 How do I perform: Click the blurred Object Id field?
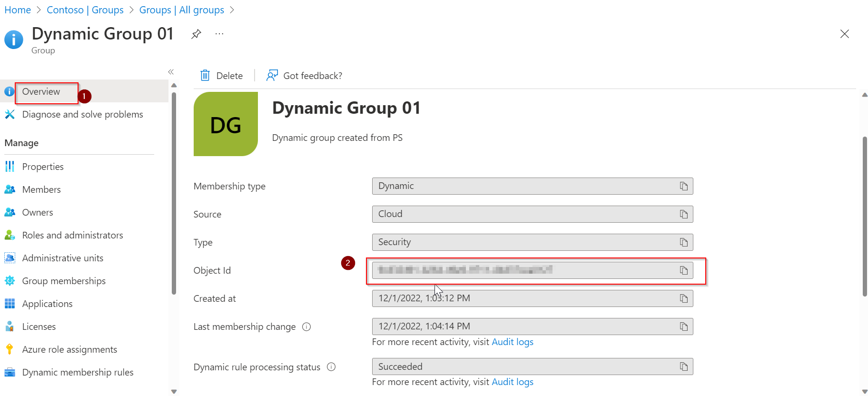pos(533,270)
